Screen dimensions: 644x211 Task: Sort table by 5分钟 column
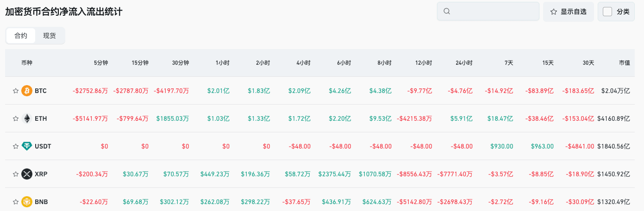101,62
